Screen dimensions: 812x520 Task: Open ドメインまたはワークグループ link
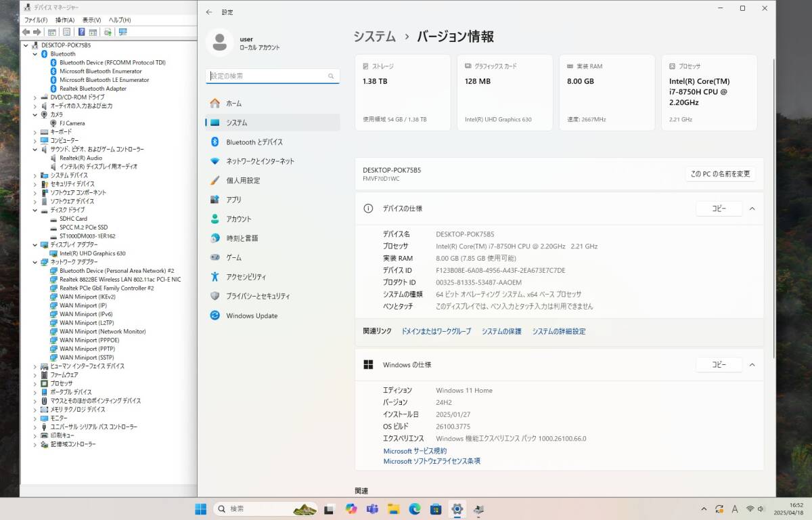[436, 332]
